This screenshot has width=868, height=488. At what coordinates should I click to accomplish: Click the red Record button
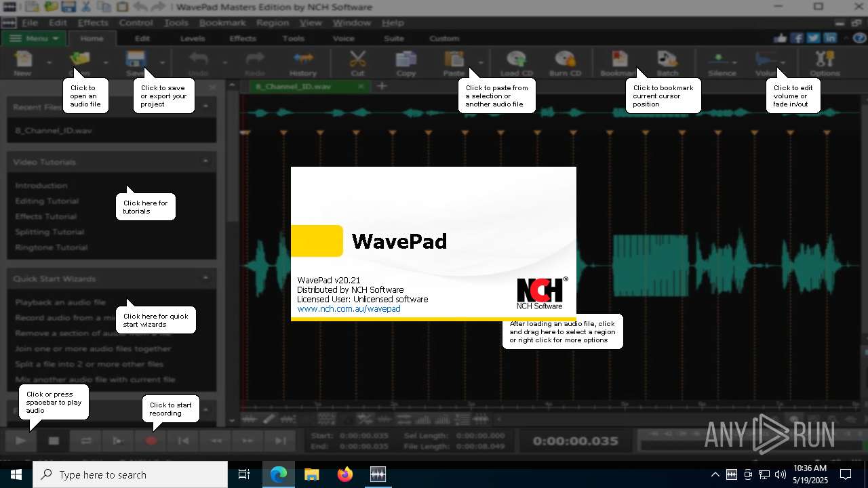[x=151, y=441]
